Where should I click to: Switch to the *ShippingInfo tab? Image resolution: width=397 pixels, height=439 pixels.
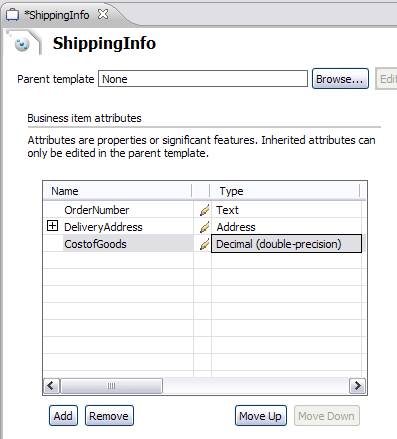pyautogui.click(x=57, y=15)
